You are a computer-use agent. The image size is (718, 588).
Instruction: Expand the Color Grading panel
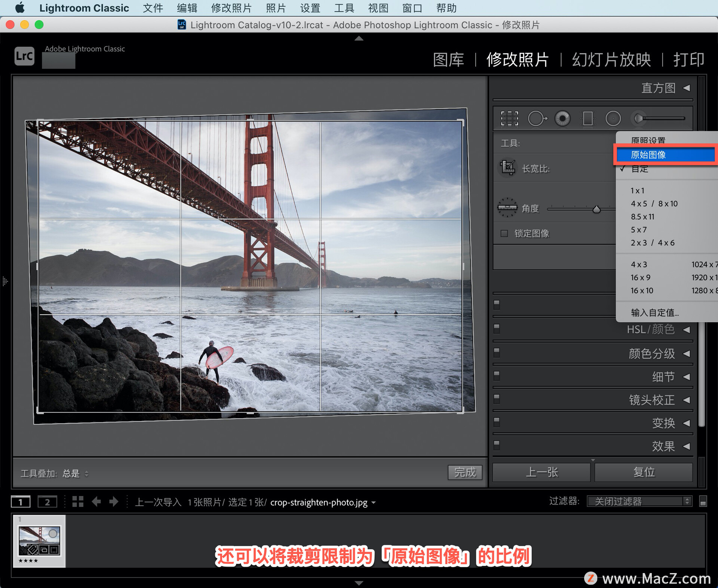tap(687, 353)
